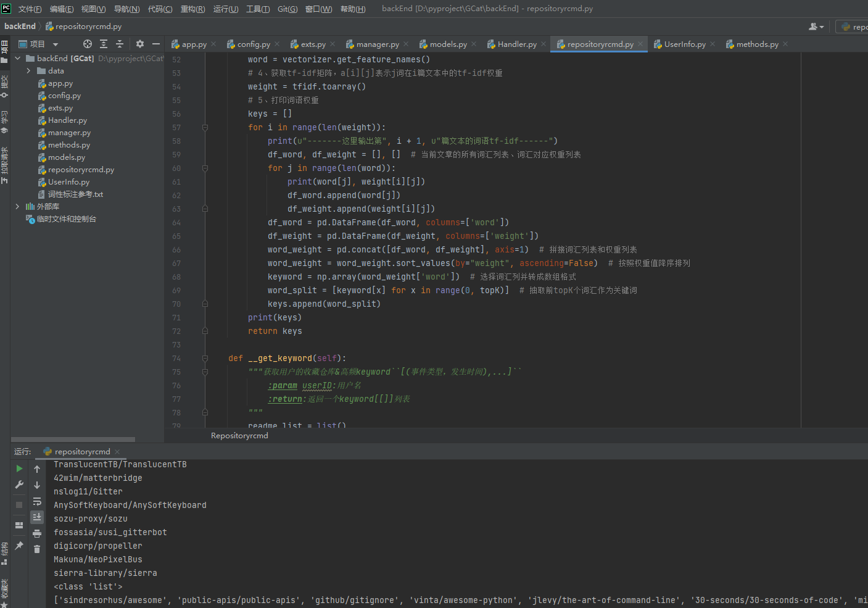Open project panel gear settings
The height and width of the screenshot is (608, 868).
click(x=140, y=44)
